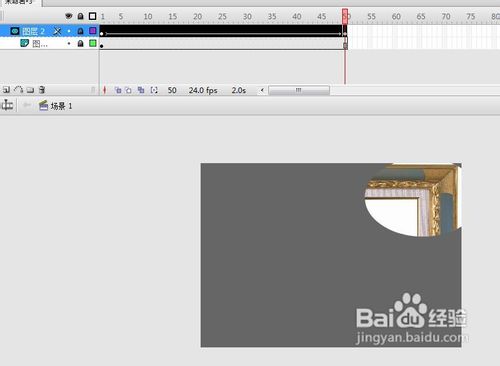
Task: Click the show all layers as outlines icon
Action: [x=92, y=16]
